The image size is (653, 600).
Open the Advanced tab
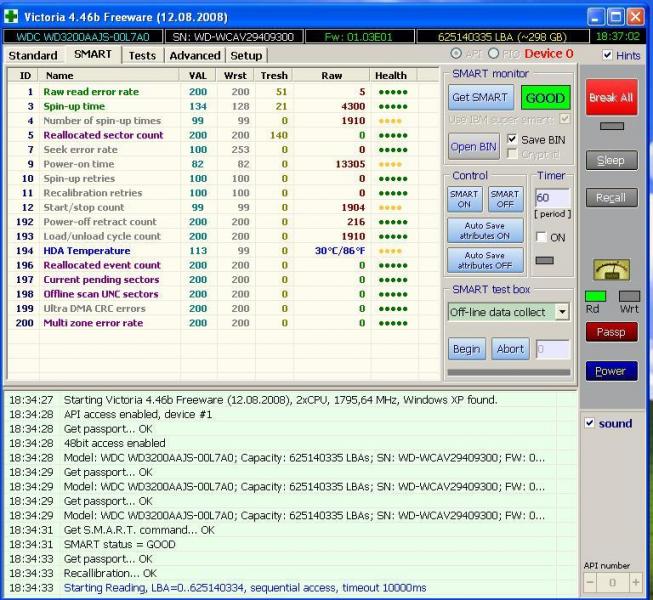point(194,56)
